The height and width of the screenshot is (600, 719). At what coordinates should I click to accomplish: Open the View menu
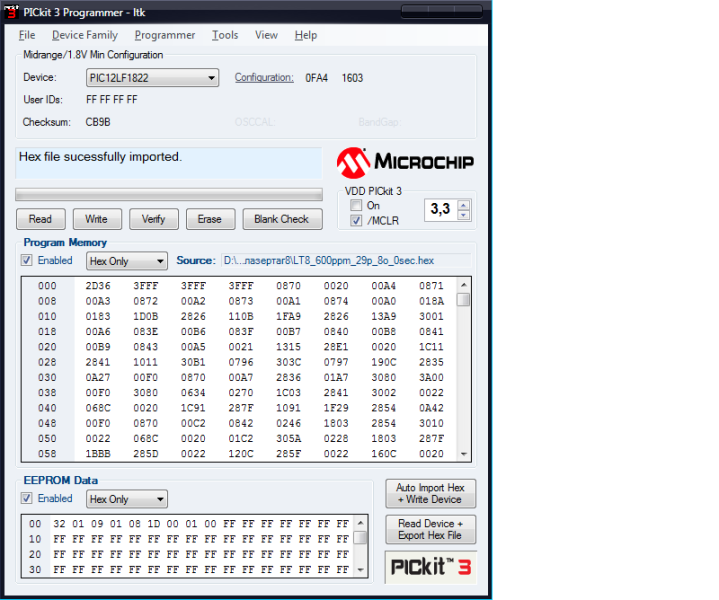[x=266, y=35]
